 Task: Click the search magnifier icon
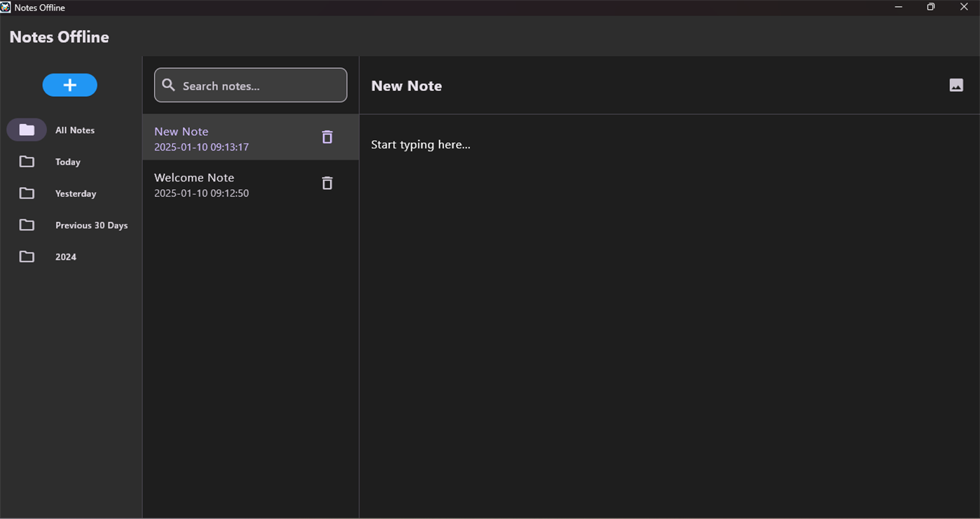[169, 85]
